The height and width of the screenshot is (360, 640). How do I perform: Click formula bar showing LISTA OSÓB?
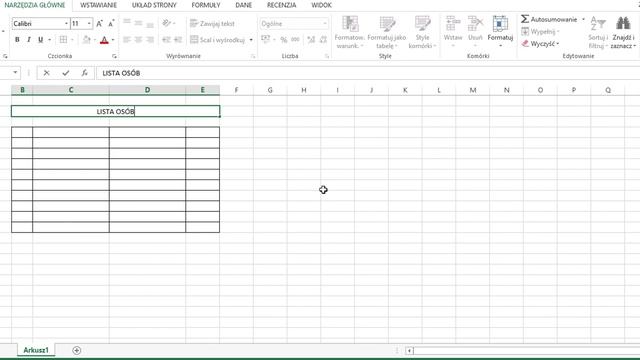(x=367, y=73)
